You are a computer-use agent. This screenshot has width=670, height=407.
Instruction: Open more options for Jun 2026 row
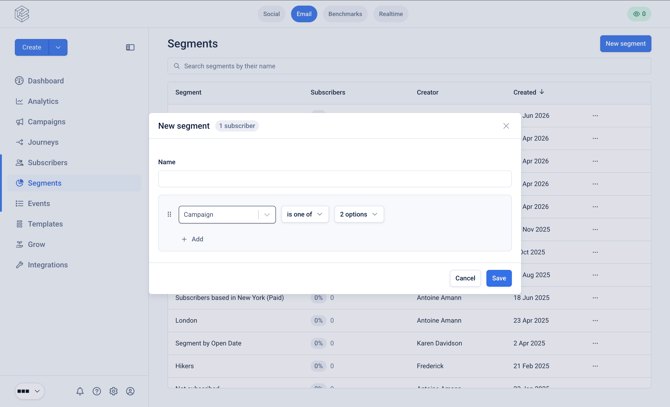point(595,116)
